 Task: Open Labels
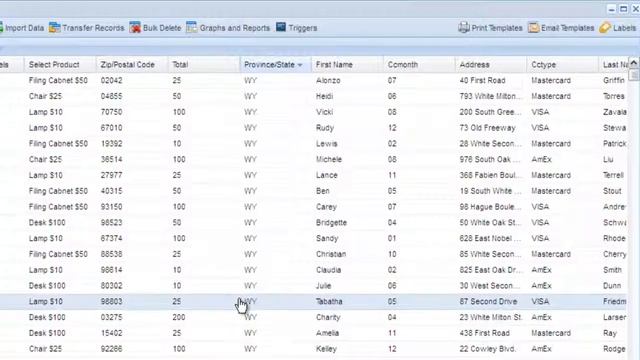(624, 28)
